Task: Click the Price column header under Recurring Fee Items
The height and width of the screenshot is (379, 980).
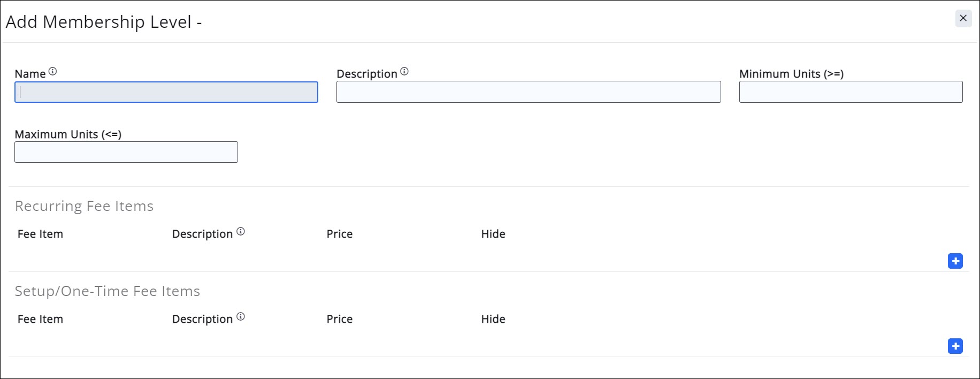Action: click(340, 234)
